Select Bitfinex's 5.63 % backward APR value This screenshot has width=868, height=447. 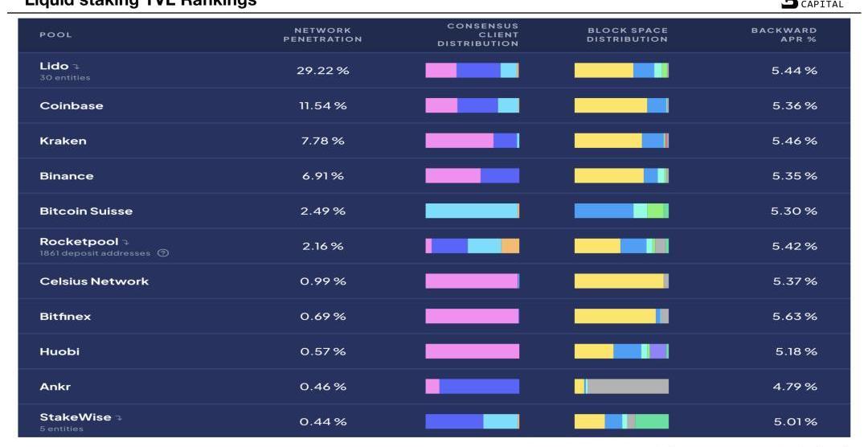point(794,316)
